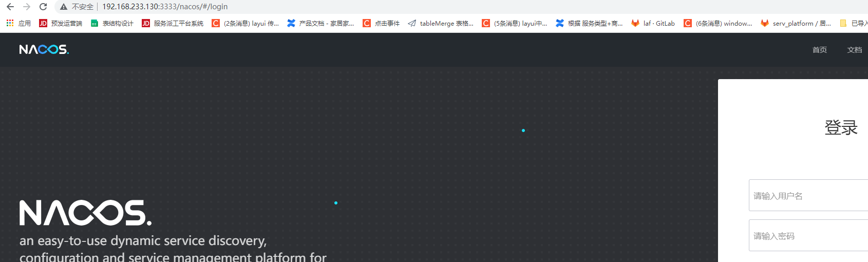Viewport: 868px width, 262px height.
Task: Click the 不安全 security label
Action: point(83,7)
